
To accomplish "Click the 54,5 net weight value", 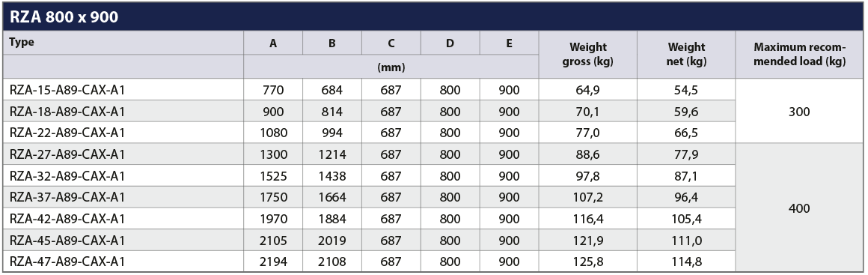I will click(686, 90).
